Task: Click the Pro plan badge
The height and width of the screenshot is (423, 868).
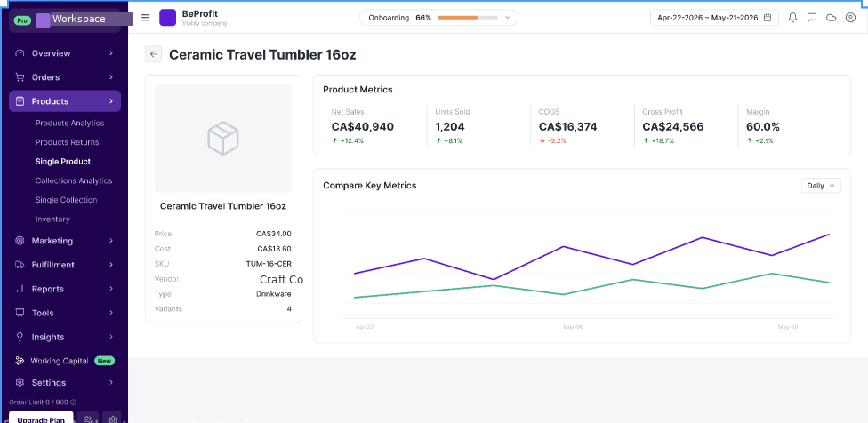Action: coord(22,20)
